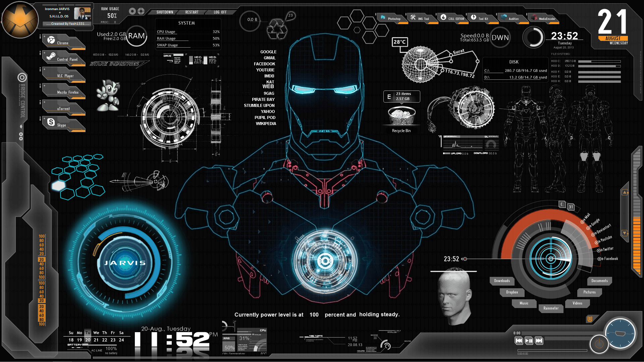Screen dimensions: 644x362
Task: Click the JARVIS core orb
Action: tap(125, 263)
